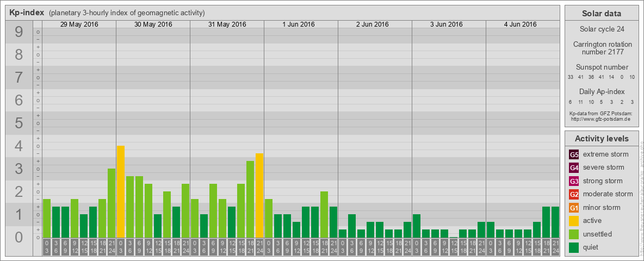Select the yellow 'active' legend swatch
The width and height of the screenshot is (644, 261).
[574, 221]
